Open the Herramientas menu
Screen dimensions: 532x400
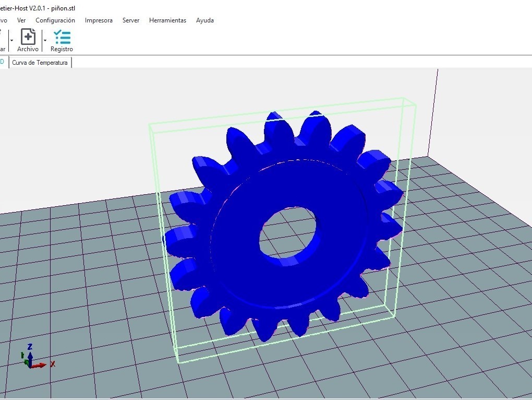pos(167,20)
